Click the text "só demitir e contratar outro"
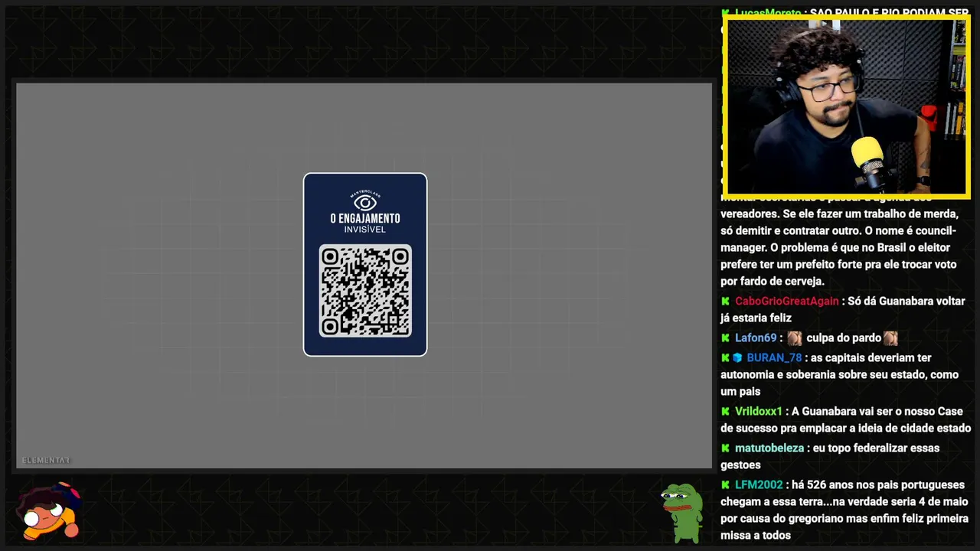Screen dimensions: 980x551 click(x=790, y=231)
